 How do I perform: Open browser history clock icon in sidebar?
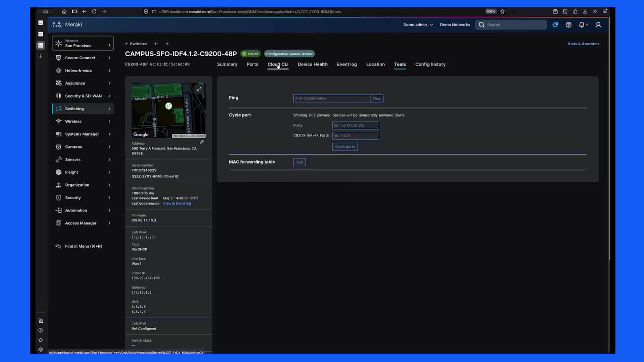coord(41,330)
